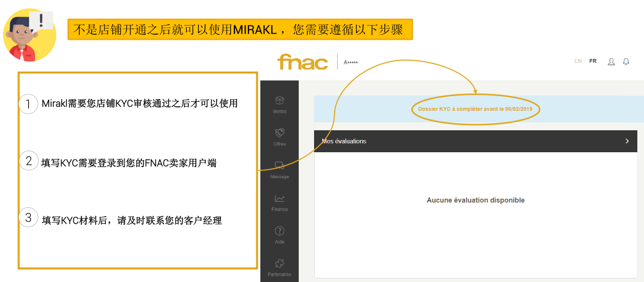Open the Partenaires puzzle piece icon

coord(279,264)
